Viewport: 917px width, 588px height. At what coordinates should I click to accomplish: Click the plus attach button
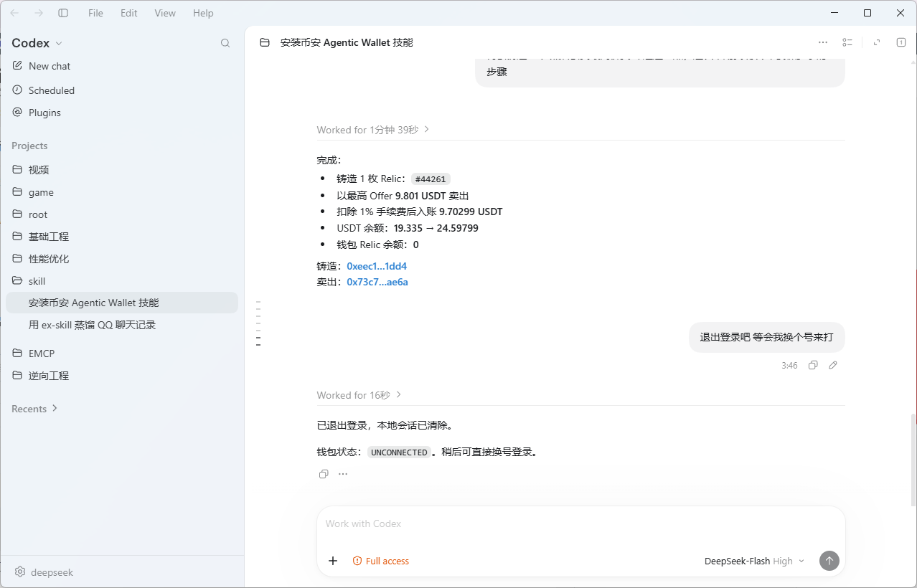click(333, 561)
